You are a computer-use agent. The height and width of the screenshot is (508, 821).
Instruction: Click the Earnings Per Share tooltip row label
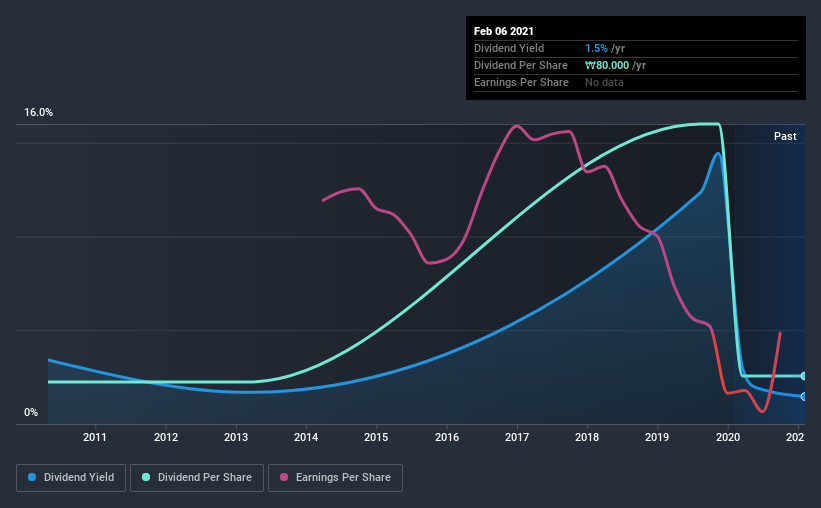[x=521, y=82]
